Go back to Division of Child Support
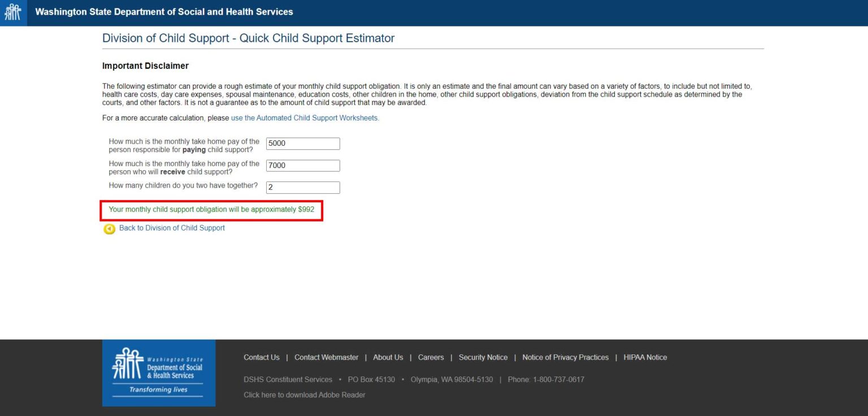 [x=171, y=228]
